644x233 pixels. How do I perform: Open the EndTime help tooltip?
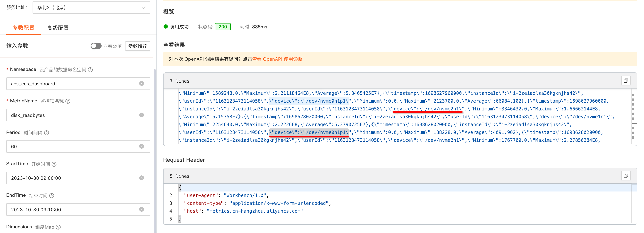[x=52, y=196]
